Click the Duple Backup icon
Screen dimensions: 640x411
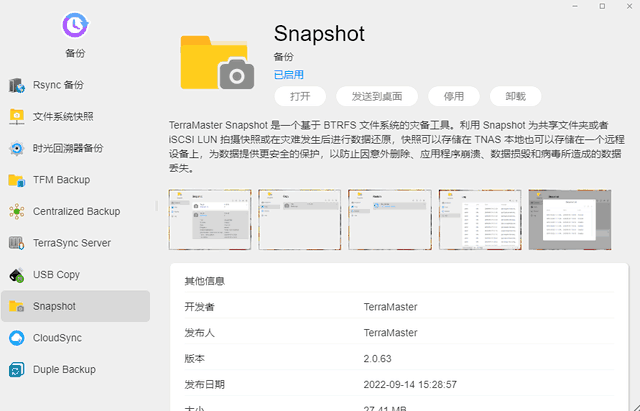pos(16,370)
